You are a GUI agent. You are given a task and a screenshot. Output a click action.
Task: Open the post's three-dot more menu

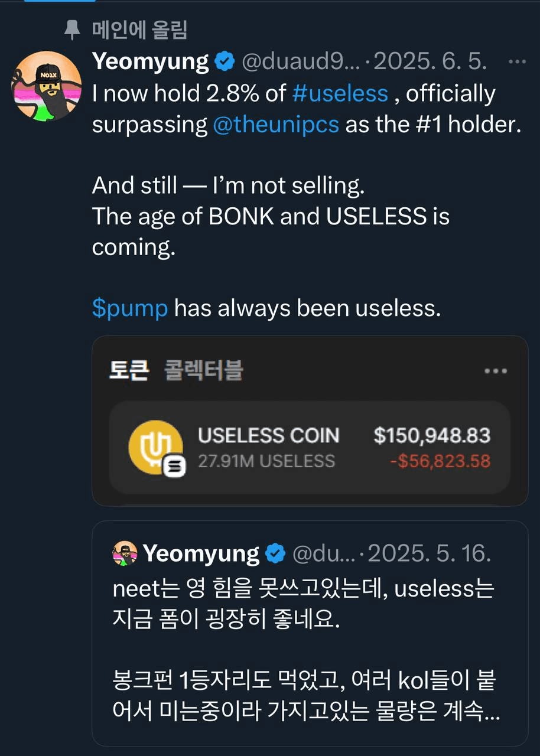point(517,61)
